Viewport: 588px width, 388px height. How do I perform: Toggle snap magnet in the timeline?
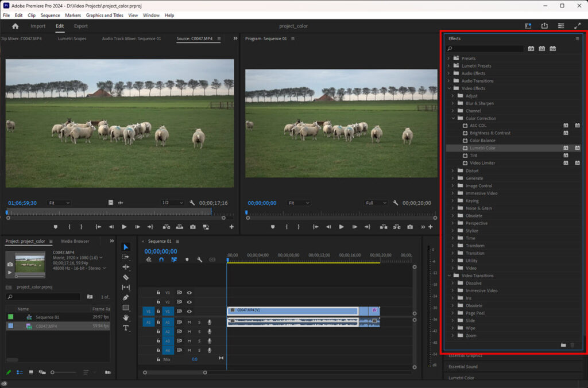pyautogui.click(x=161, y=259)
